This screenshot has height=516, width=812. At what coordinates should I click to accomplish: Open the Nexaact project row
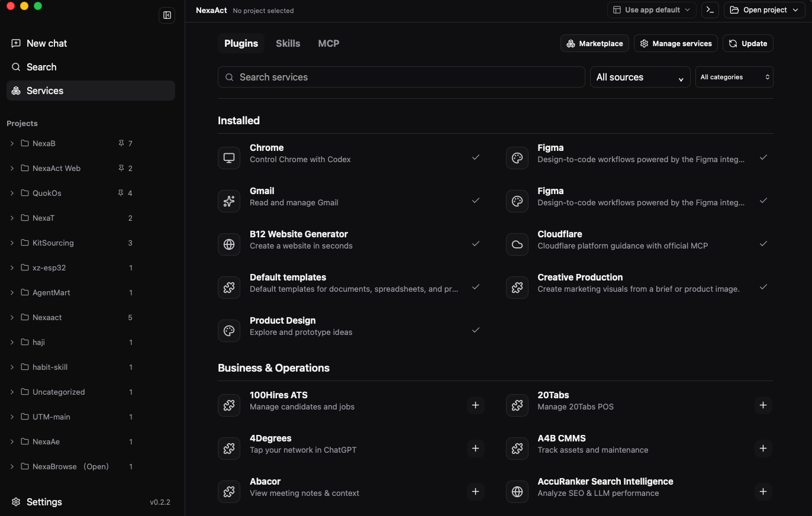tap(72, 317)
